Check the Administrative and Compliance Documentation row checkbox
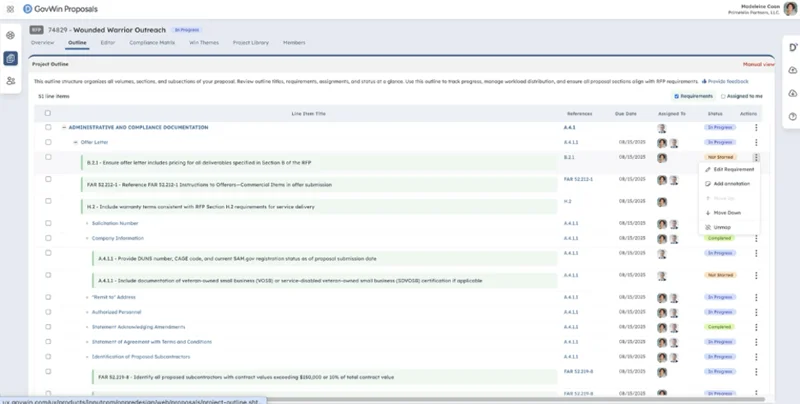This screenshot has height=404, width=800. pyautogui.click(x=48, y=127)
